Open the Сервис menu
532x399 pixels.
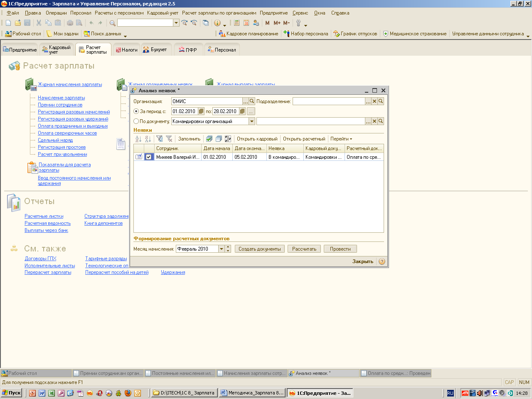[300, 13]
